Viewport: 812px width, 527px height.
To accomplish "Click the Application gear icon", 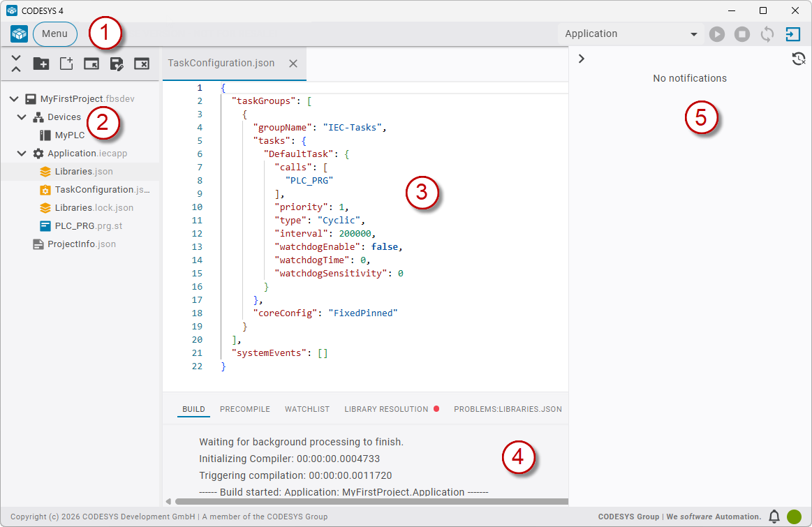I will tap(38, 154).
